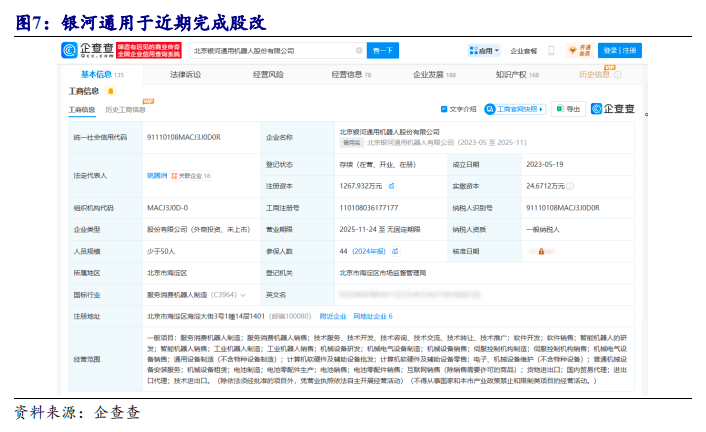
Task: Select the 历史工商信息 sub-tab
Action: click(125, 109)
